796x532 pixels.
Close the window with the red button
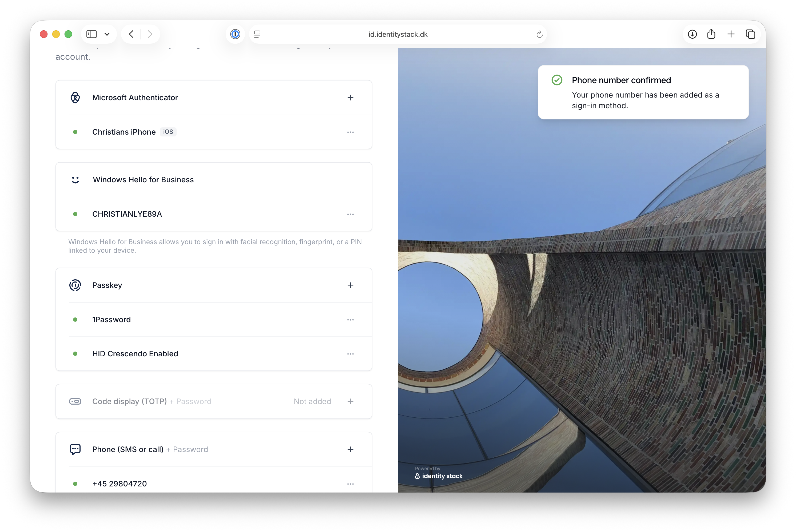point(43,34)
